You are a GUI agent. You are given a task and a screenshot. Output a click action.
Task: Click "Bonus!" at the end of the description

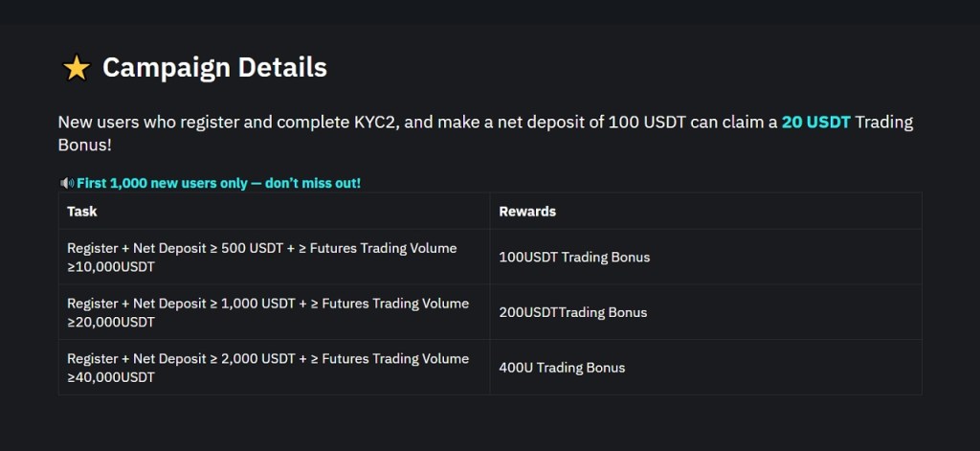(84, 145)
